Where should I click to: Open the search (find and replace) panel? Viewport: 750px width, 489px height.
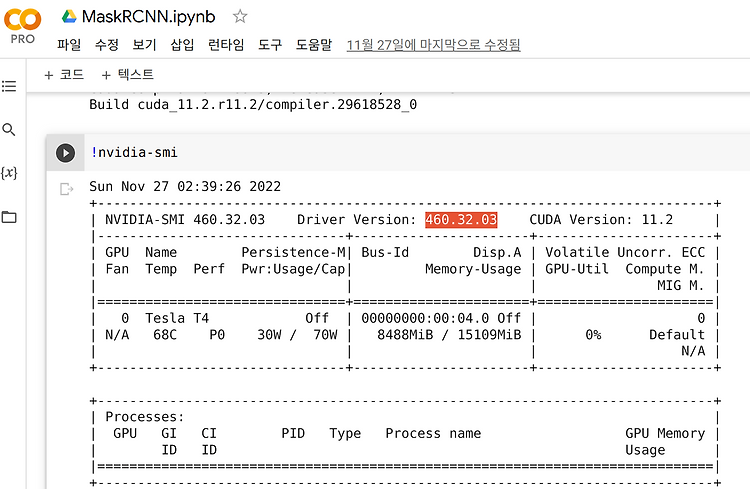(9, 129)
